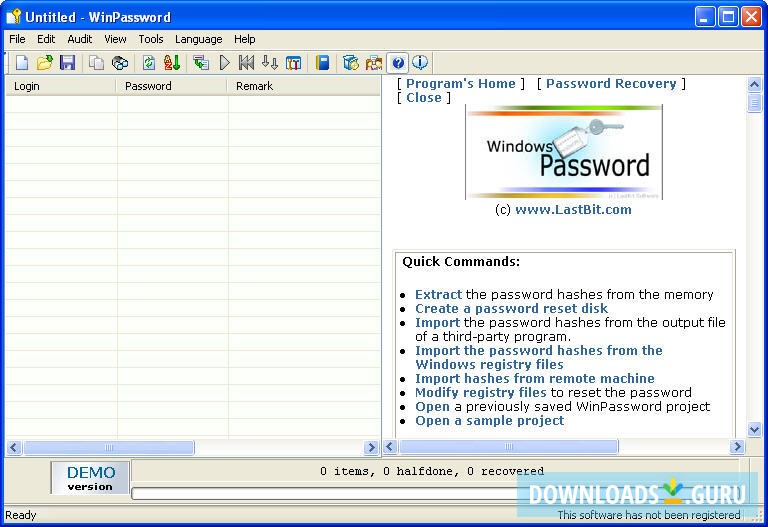768x527 pixels.
Task: Click the info balloon About icon
Action: [x=420, y=63]
